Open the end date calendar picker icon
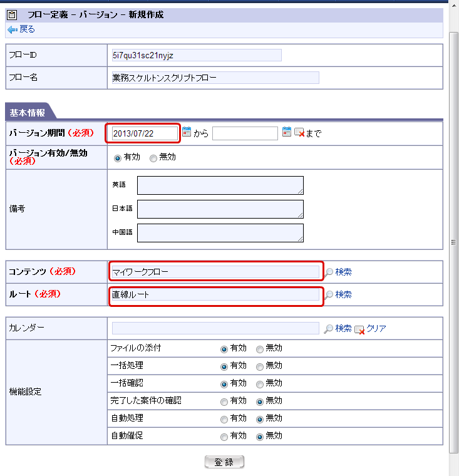Screen dimensions: 459x476 [287, 132]
